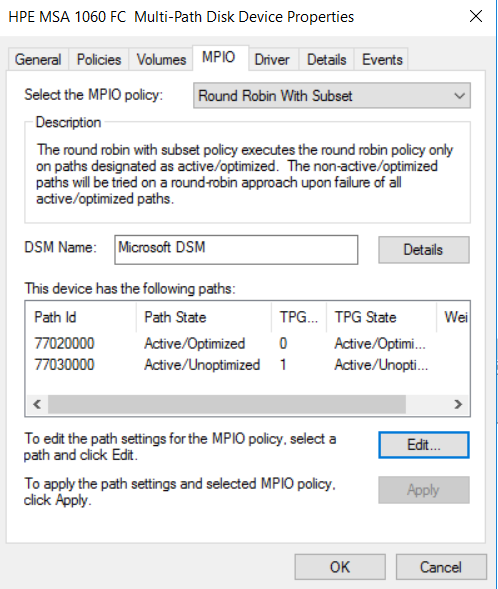The height and width of the screenshot is (589, 498).
Task: Open DSM Details button
Action: coord(424,250)
